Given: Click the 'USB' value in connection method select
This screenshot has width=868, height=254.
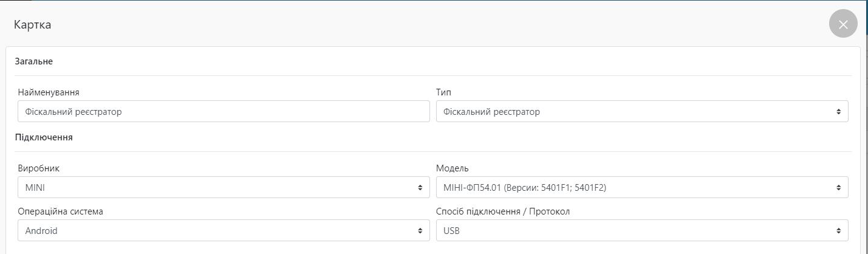Looking at the screenshot, I should click(x=452, y=231).
